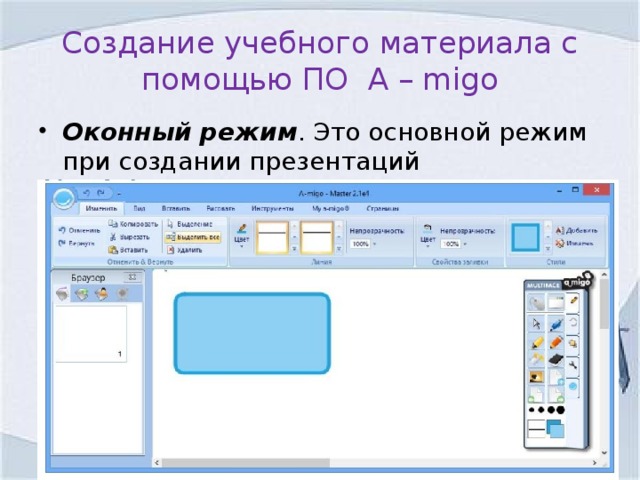This screenshot has width=640, height=480.
Task: Expand the Стили styles gallery
Action: tap(548, 249)
